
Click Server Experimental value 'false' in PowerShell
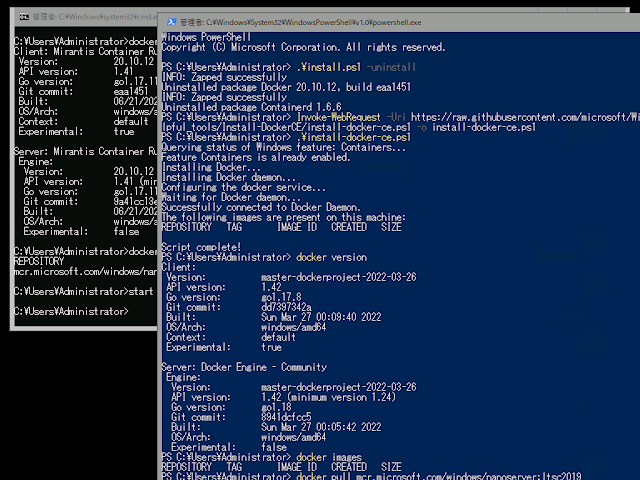pyautogui.click(x=274, y=447)
